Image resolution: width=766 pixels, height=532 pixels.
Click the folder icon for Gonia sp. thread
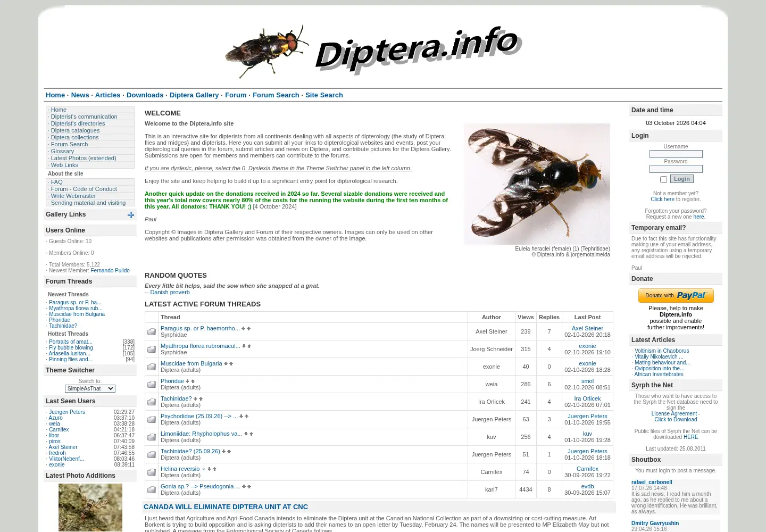click(152, 489)
